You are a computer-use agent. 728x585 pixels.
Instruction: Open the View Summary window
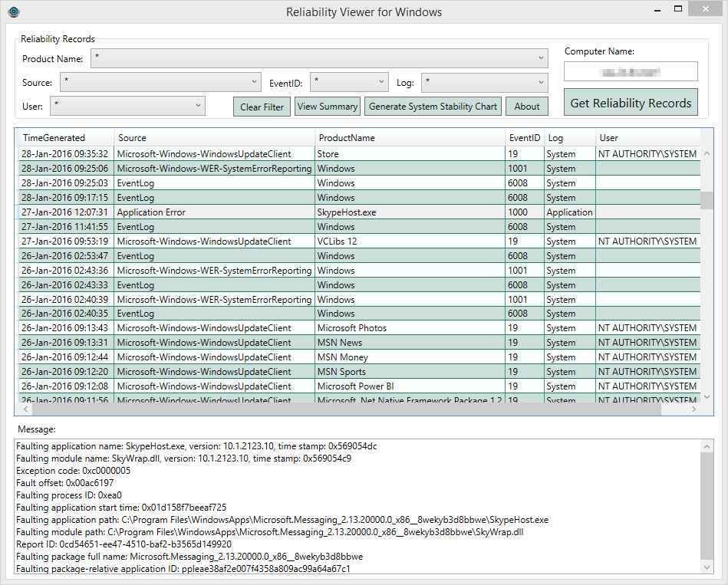click(327, 107)
